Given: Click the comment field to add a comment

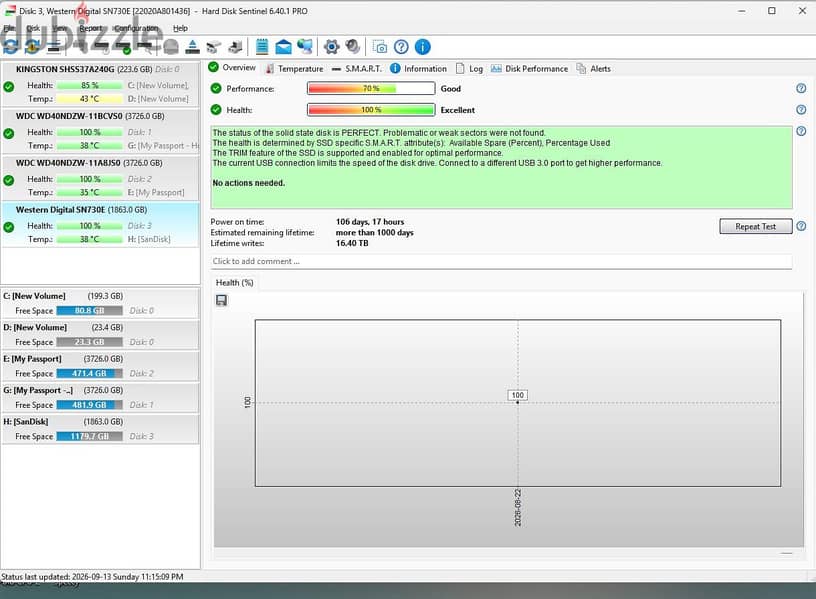Looking at the screenshot, I should (502, 261).
